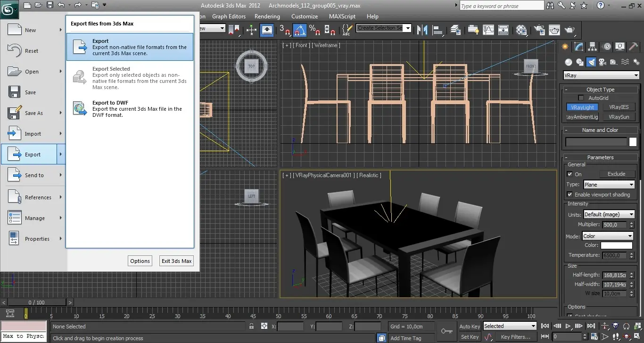The height and width of the screenshot is (343, 644).
Task: Open the Material Editor icon
Action: (522, 30)
